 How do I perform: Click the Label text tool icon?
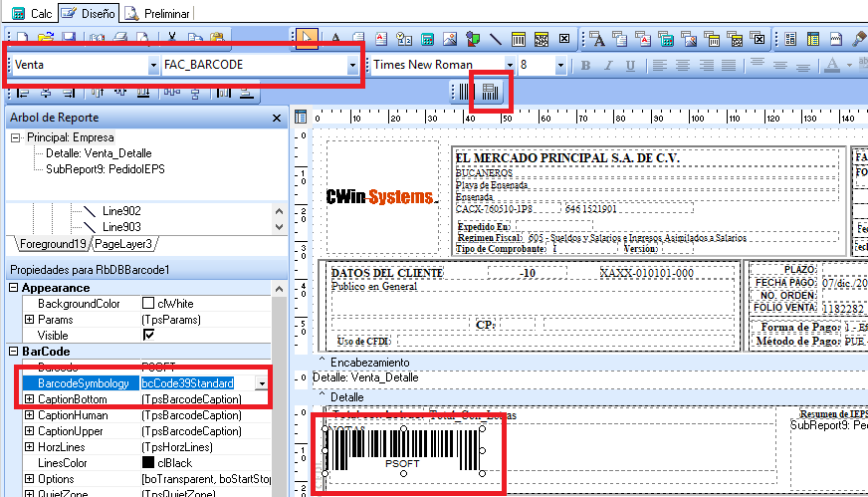(x=334, y=40)
